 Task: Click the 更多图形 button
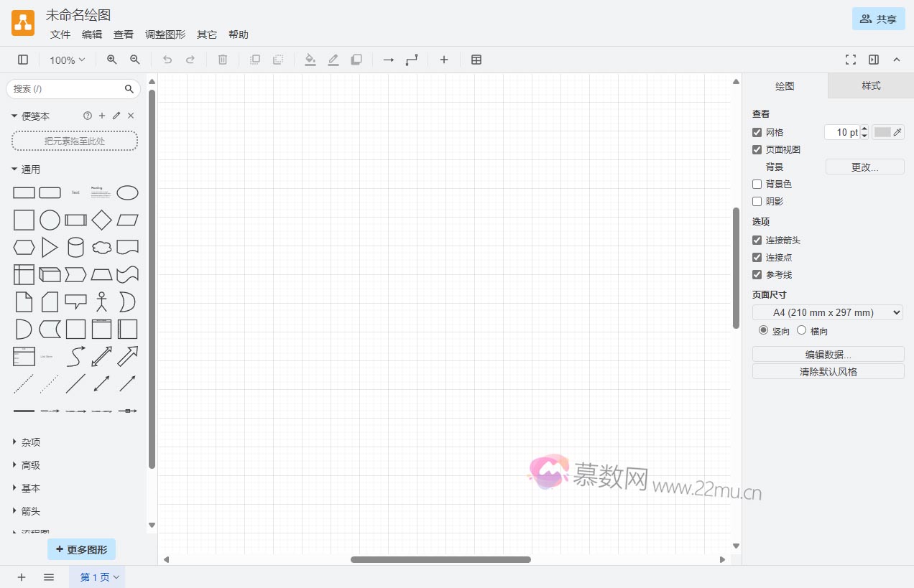(x=81, y=549)
